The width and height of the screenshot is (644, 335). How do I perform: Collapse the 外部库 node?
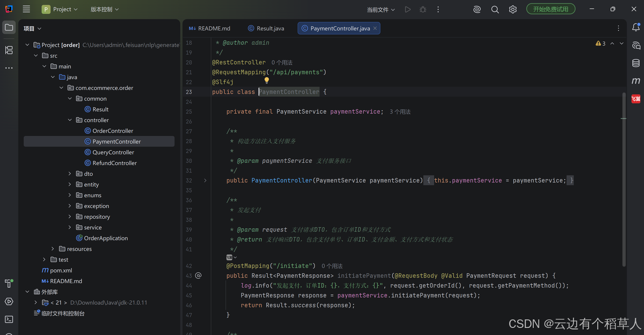pyautogui.click(x=27, y=292)
